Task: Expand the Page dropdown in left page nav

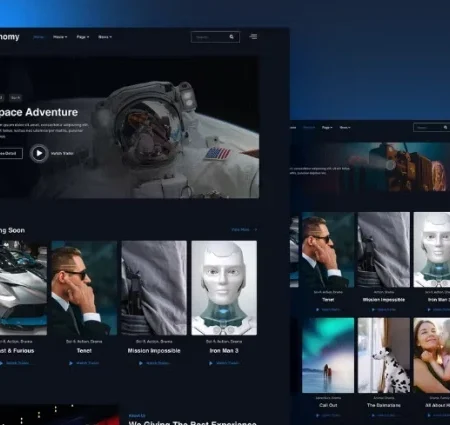Action: click(83, 37)
